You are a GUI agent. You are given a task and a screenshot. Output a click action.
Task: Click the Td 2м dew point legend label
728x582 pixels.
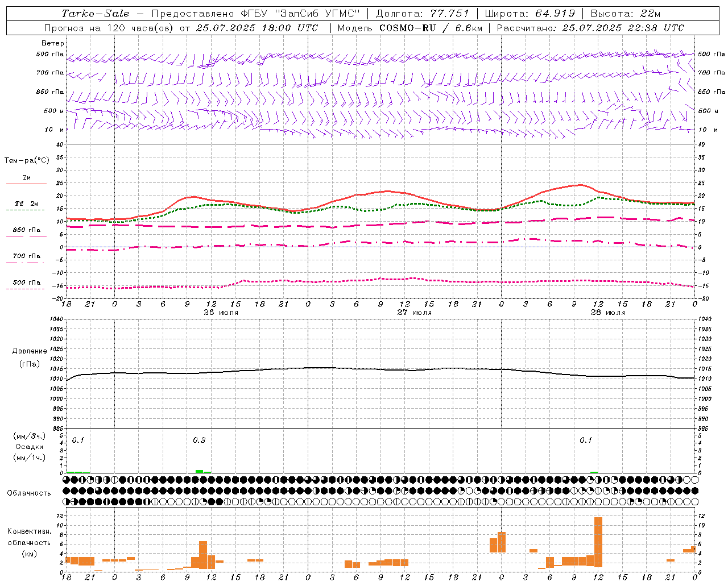click(26, 203)
